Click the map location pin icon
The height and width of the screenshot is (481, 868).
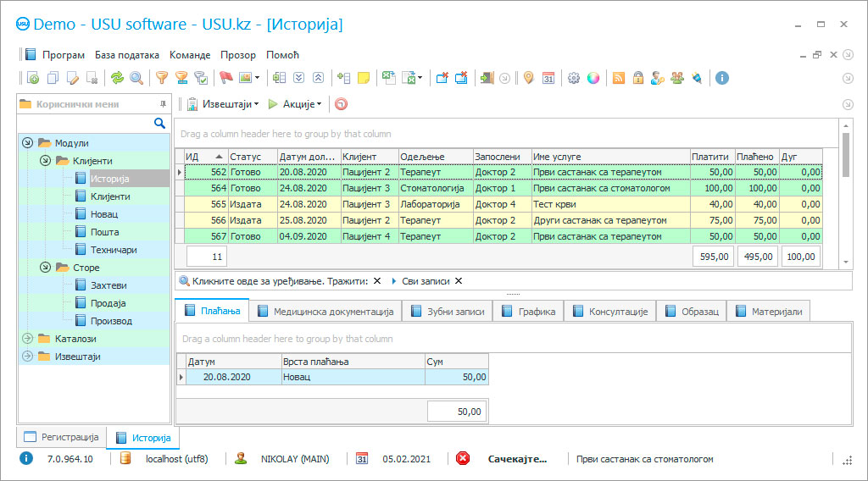[529, 78]
